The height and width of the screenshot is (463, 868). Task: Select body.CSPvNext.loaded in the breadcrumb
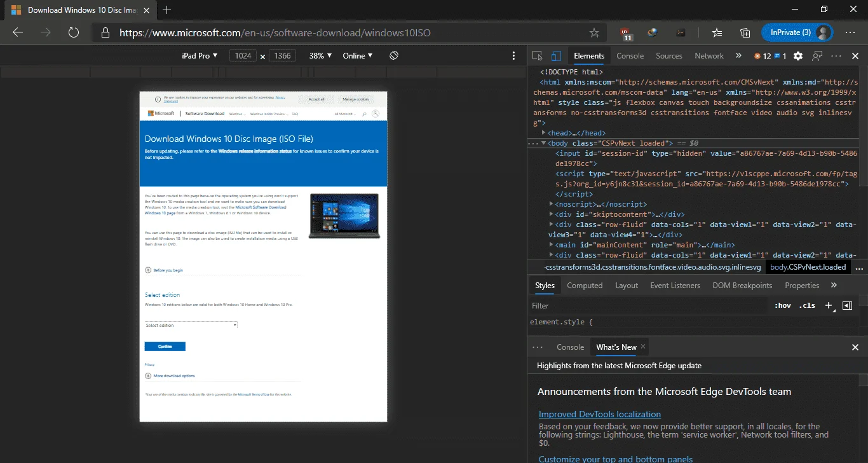pos(808,267)
